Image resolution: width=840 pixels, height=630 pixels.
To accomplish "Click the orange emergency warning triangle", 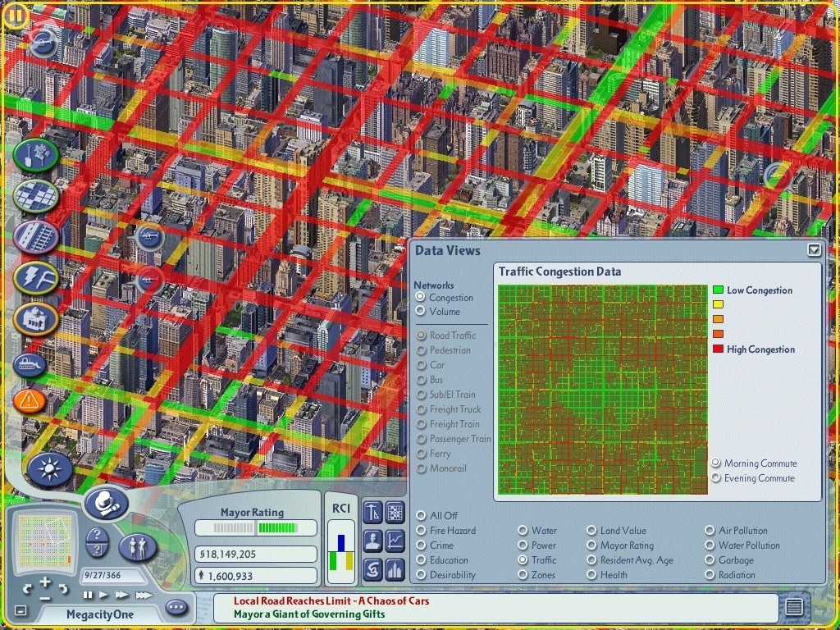I will click(30, 400).
